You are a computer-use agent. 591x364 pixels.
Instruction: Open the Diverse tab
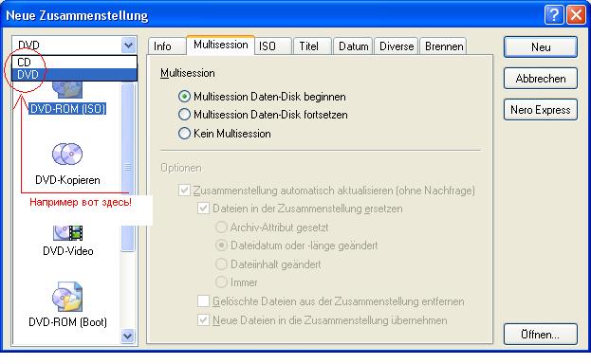(397, 46)
